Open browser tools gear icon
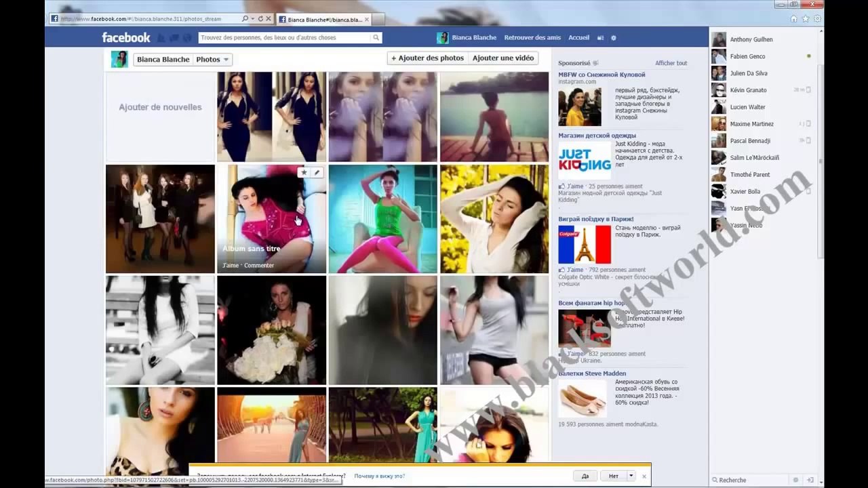This screenshot has height=488, width=868. coord(817,19)
